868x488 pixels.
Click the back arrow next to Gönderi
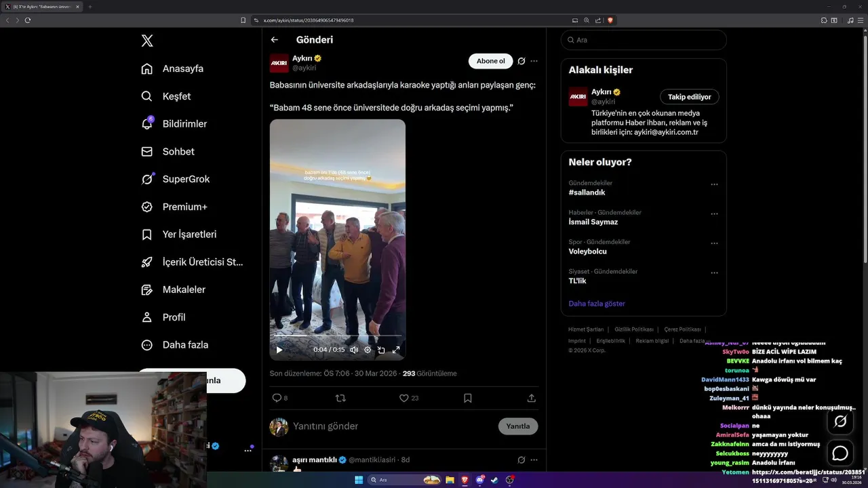(274, 40)
